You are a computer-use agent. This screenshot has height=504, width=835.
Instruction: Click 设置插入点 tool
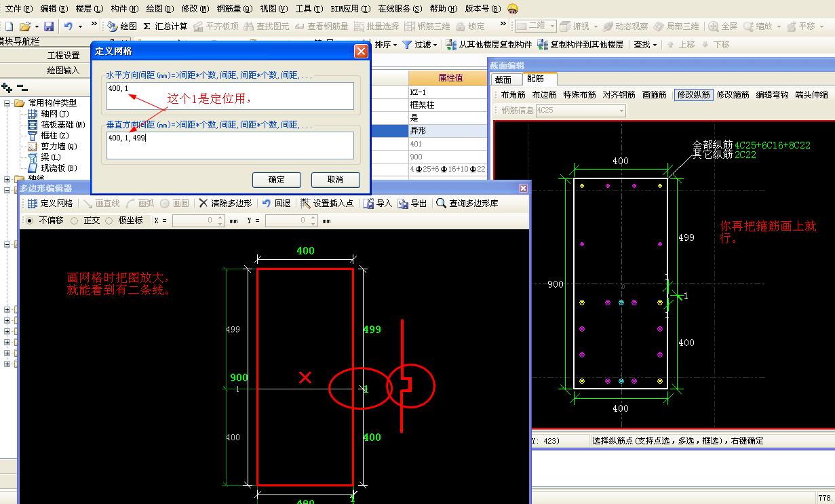327,203
